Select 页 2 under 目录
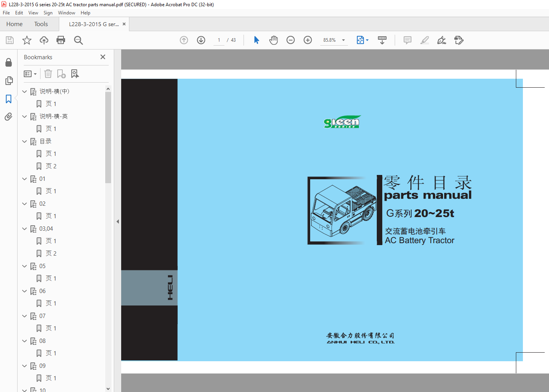 click(x=51, y=166)
